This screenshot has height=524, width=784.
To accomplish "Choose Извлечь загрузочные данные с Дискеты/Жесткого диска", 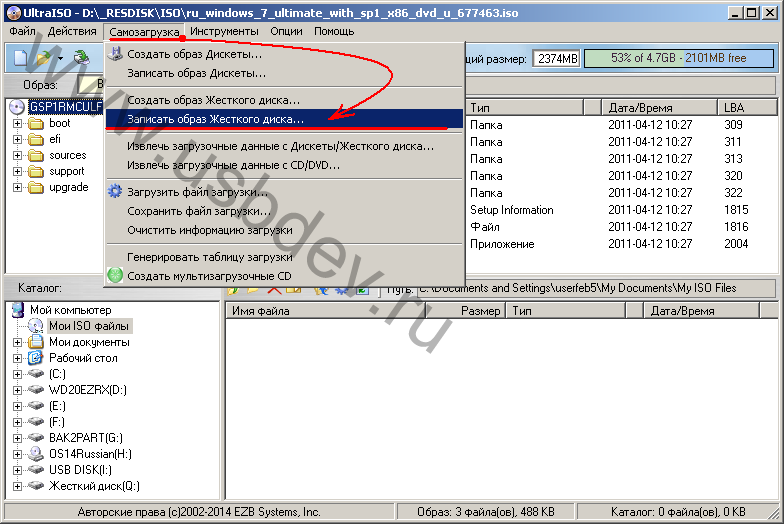I will (x=284, y=146).
